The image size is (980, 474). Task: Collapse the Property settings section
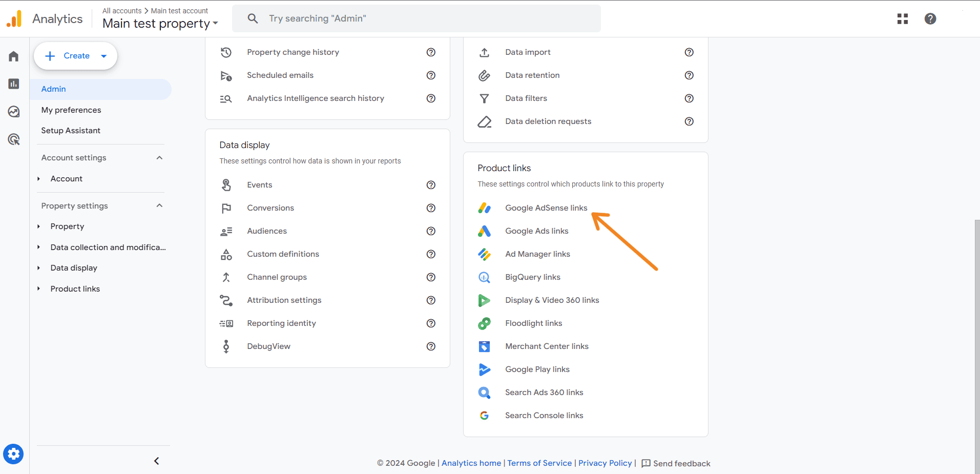(x=159, y=206)
